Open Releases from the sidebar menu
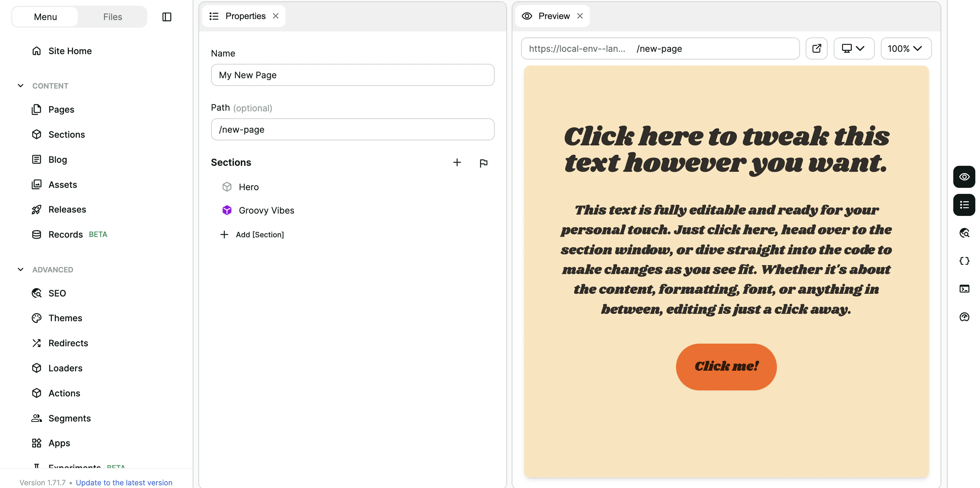 pyautogui.click(x=67, y=209)
